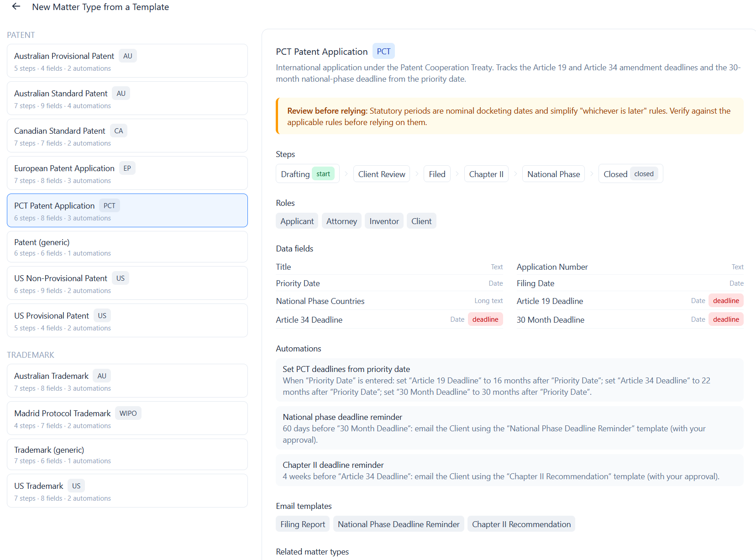756x560 pixels.
Task: Click the deadline tag on Article 34 Deadline row
Action: pyautogui.click(x=485, y=319)
